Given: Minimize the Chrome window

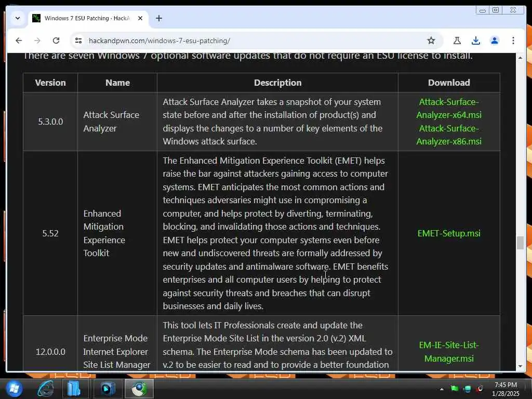Looking at the screenshot, I should pos(483,10).
